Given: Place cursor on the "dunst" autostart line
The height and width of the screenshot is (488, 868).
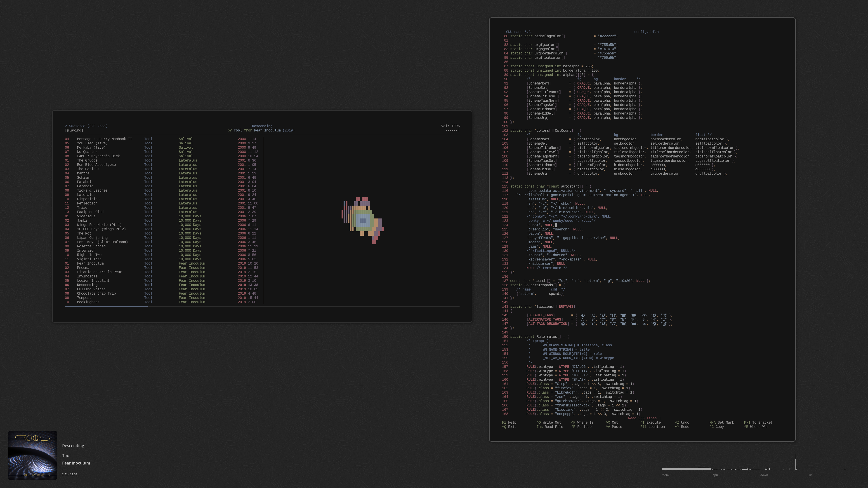Looking at the screenshot, I should (541, 225).
